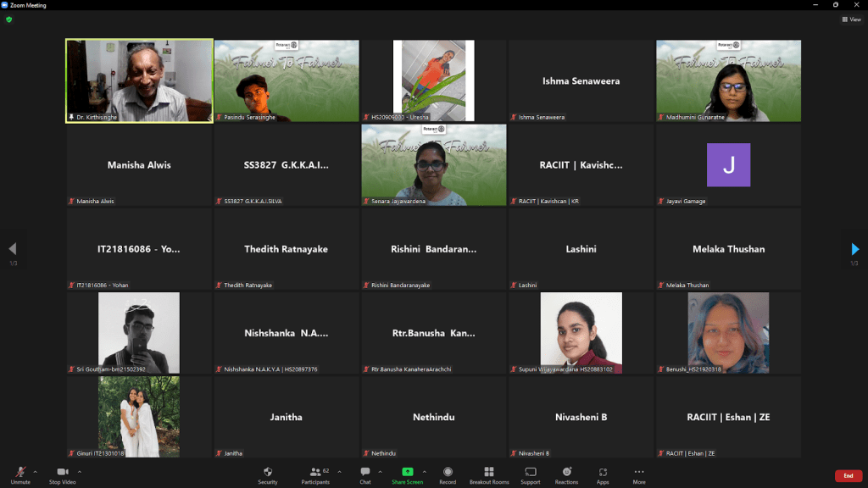Expand audio options arrow beside Unmute
This screenshot has height=488, width=868.
tap(36, 471)
